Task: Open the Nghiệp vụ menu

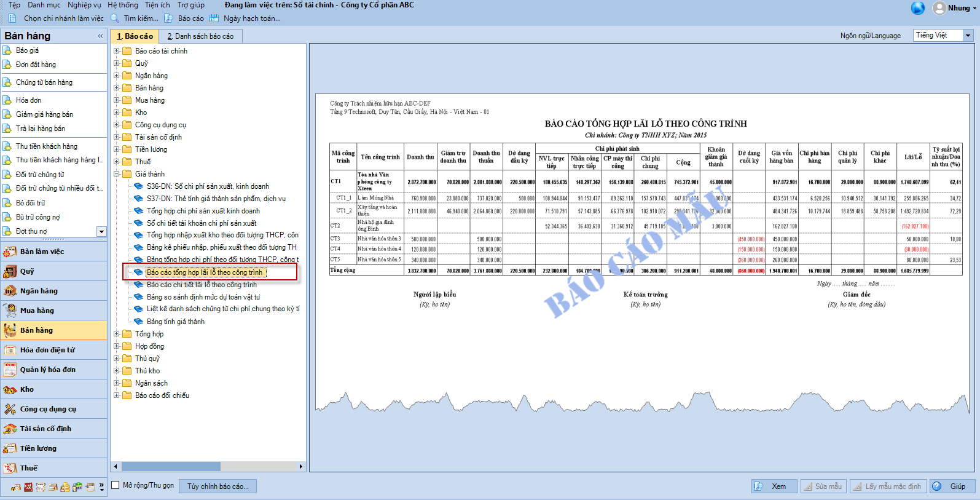Action: (84, 5)
